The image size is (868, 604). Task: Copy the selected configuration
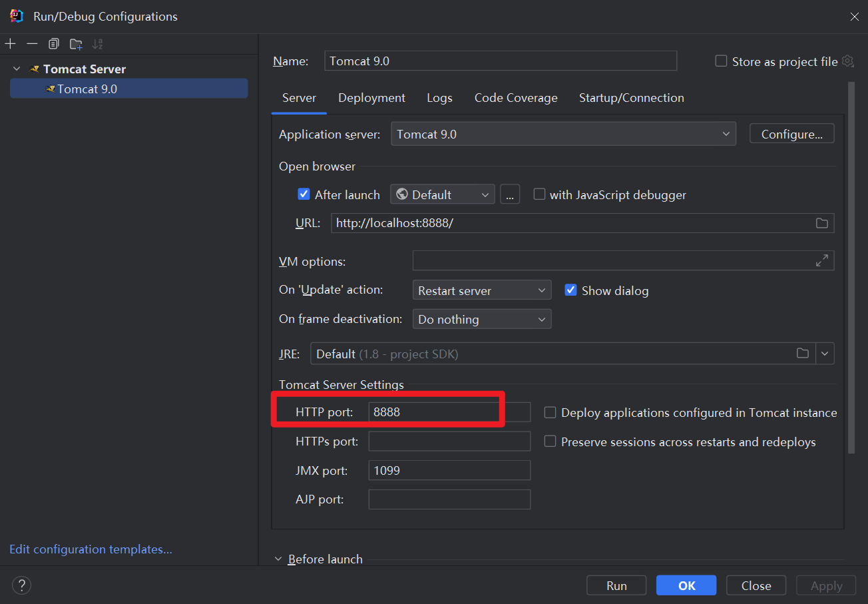(x=54, y=44)
